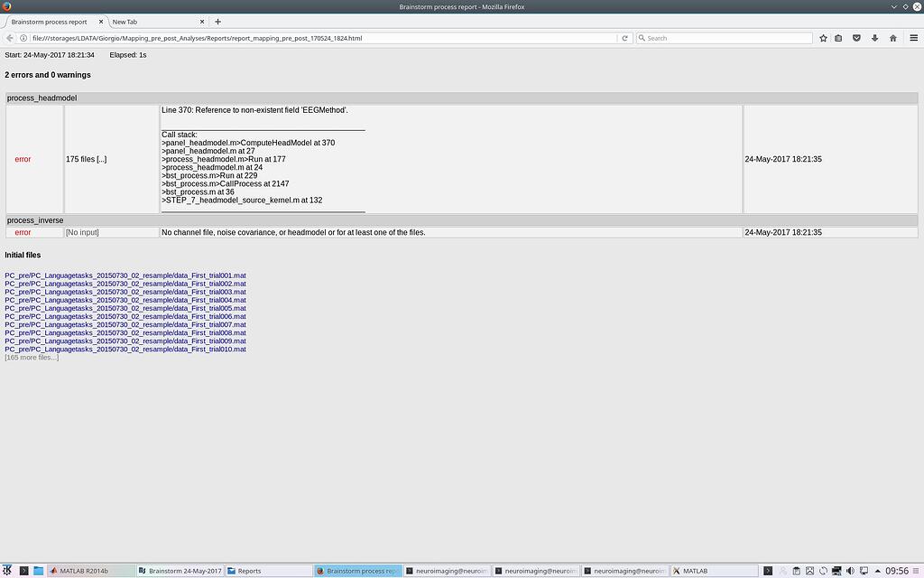Viewport: 924px width, 578px height.
Task: Open the screenshot tool tray icon
Action: 809,570
